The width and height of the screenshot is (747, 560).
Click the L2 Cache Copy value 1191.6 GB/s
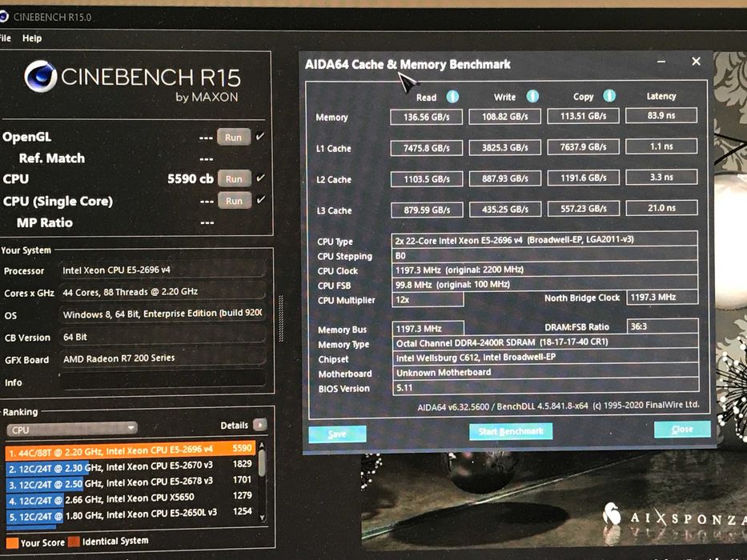point(584,178)
